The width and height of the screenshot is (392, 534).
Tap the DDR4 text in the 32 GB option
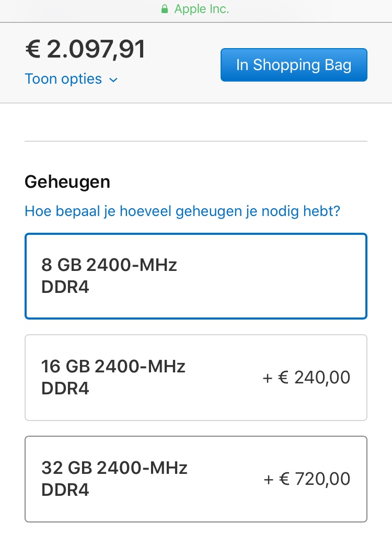tap(65, 490)
